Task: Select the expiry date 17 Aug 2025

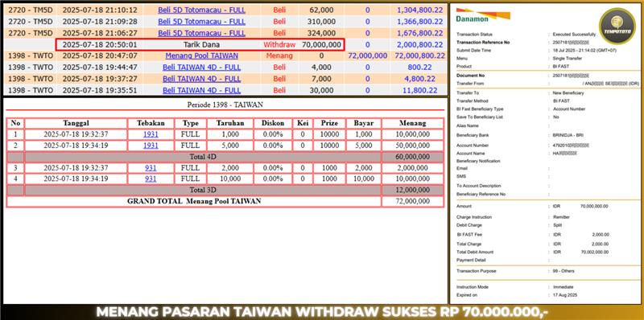Action: (x=565, y=295)
